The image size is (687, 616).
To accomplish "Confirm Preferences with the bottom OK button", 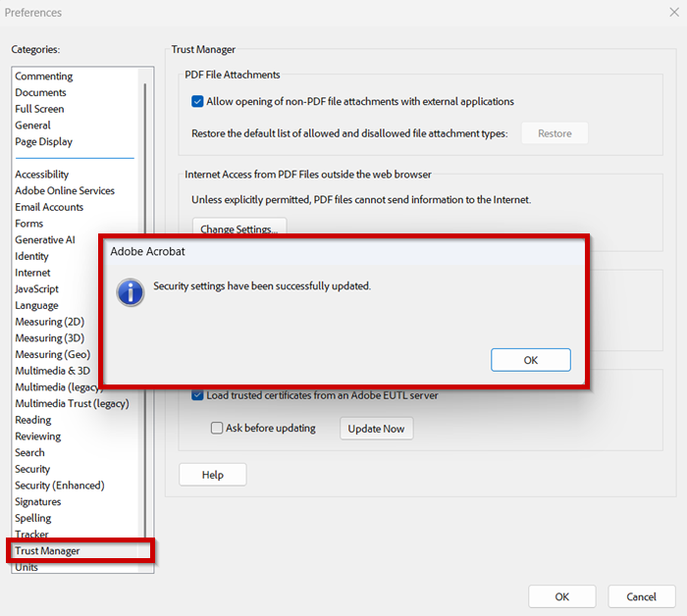I will [x=561, y=596].
